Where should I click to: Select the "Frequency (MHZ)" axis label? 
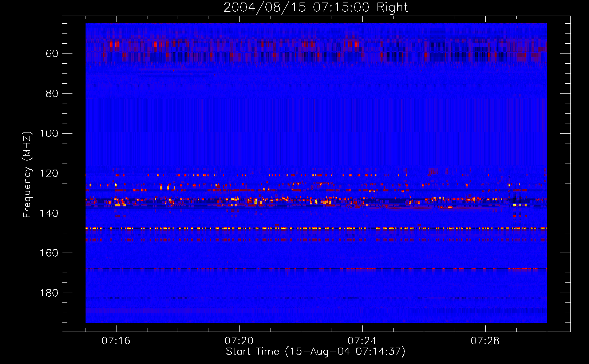[x=27, y=174]
